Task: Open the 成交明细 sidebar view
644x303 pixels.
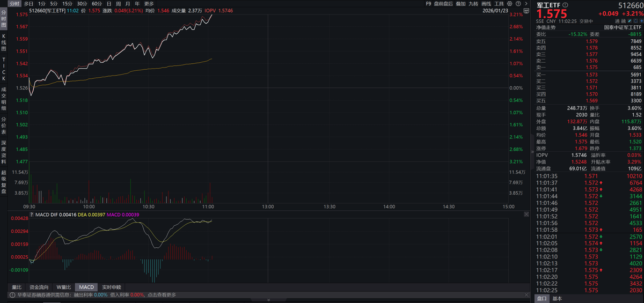Action: pos(3,99)
